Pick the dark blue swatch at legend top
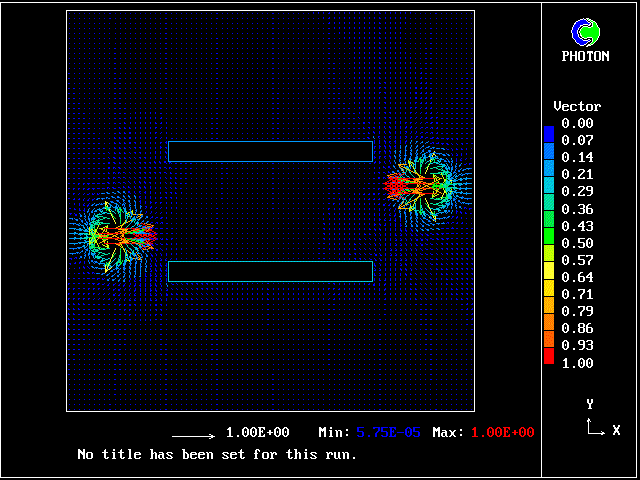This screenshot has height=480, width=640. pyautogui.click(x=548, y=131)
